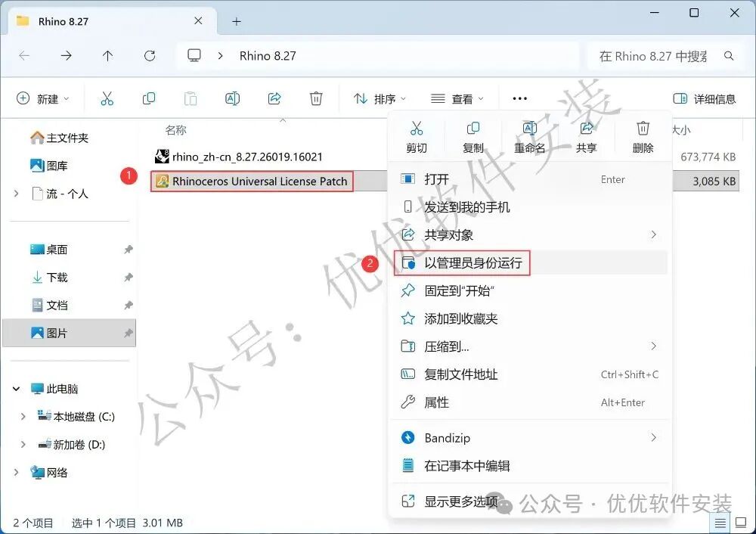Go forward with the right arrow
Screen dimensions: 756x534
click(x=66, y=56)
